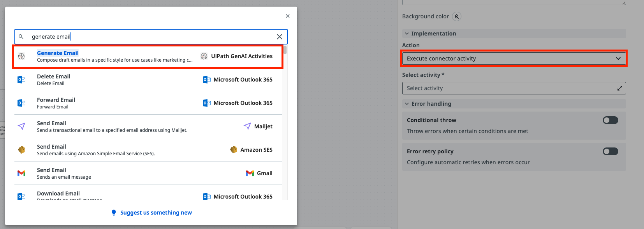Click the Outlook icon beside Forward Email
Screen dimensions: 644x229
21,103
